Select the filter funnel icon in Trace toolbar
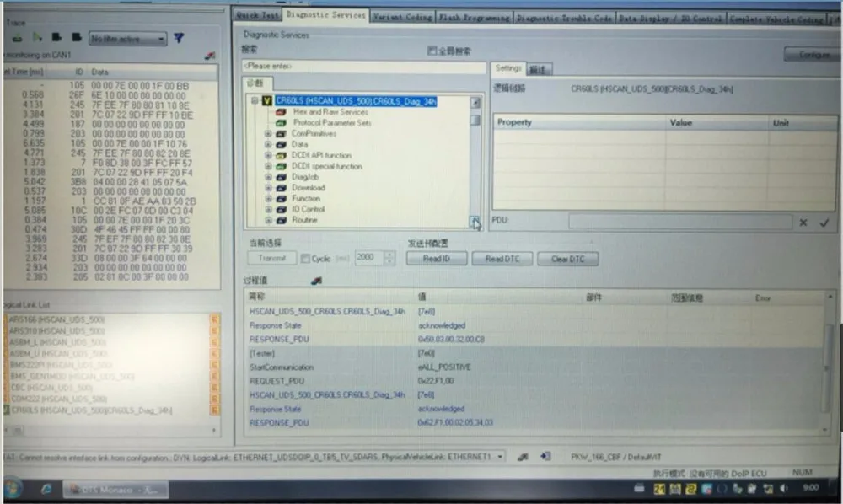Image resolution: width=843 pixels, height=504 pixels. click(x=179, y=39)
